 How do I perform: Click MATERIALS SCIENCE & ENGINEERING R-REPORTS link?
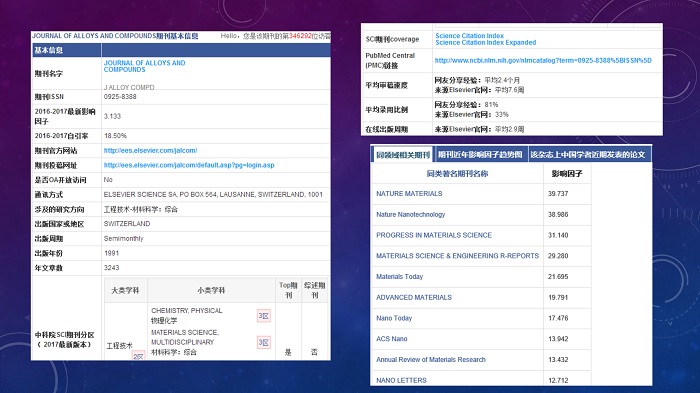(x=457, y=256)
